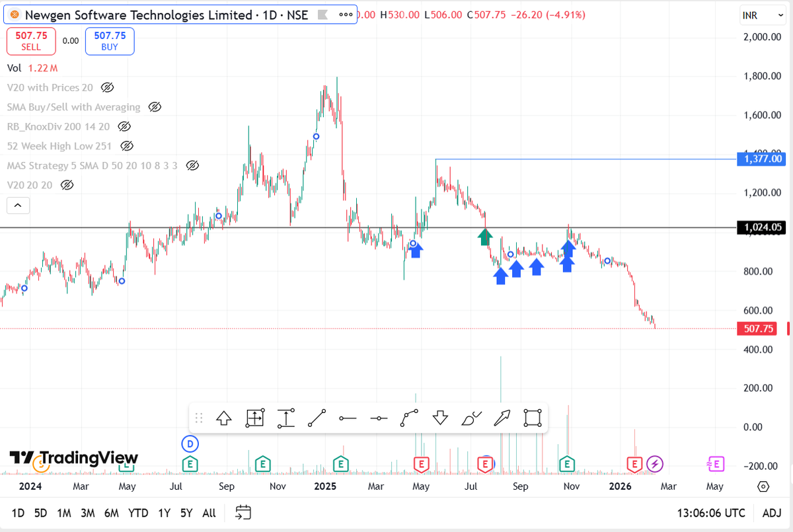Click the 1,377.00 price line label

(762, 159)
